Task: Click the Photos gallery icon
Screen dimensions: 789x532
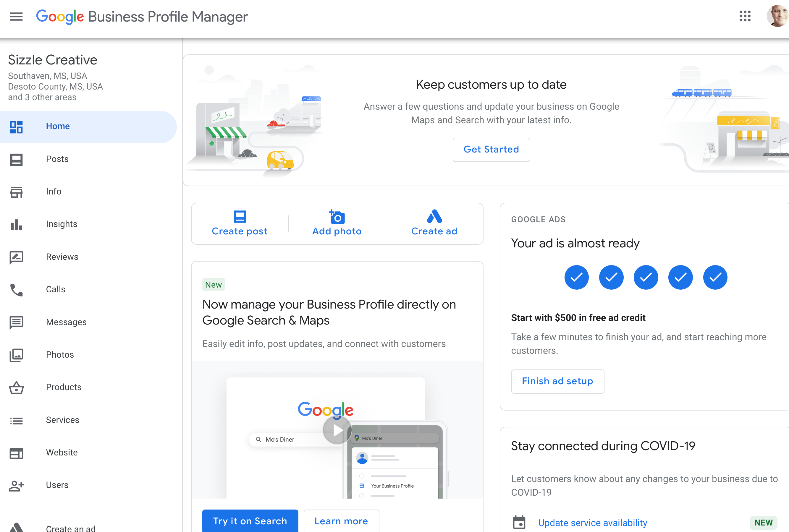Action: click(16, 355)
